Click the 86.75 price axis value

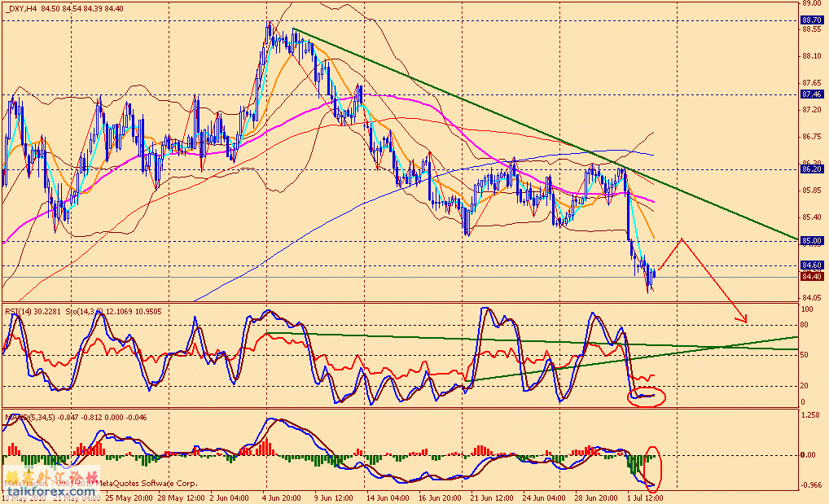tap(812, 137)
